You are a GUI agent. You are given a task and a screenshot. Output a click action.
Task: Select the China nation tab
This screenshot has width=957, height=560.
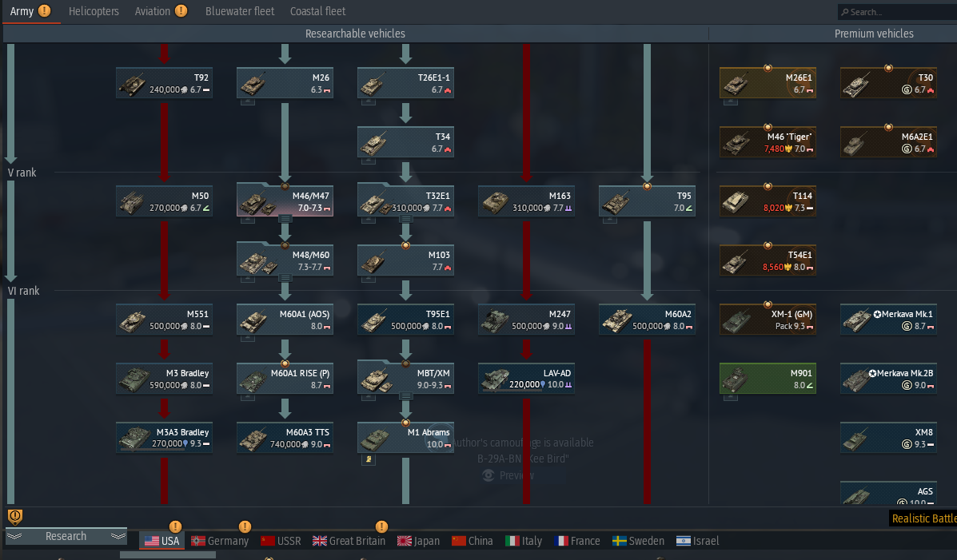pos(473,541)
